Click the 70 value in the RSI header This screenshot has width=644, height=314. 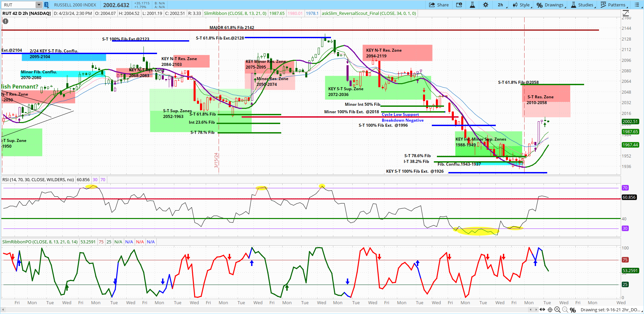coord(103,179)
